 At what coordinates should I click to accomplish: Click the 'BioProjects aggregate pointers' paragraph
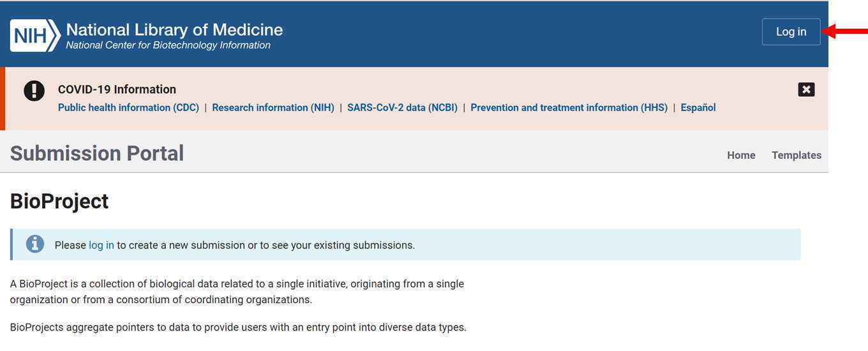[x=238, y=327]
